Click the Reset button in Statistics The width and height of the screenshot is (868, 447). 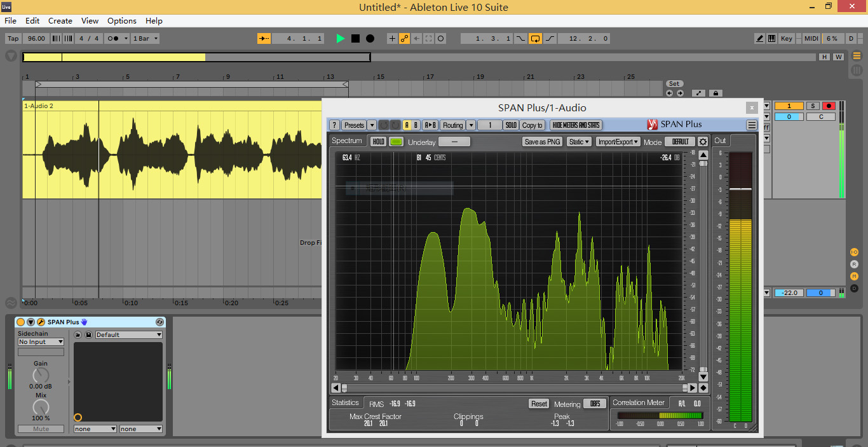(539, 404)
